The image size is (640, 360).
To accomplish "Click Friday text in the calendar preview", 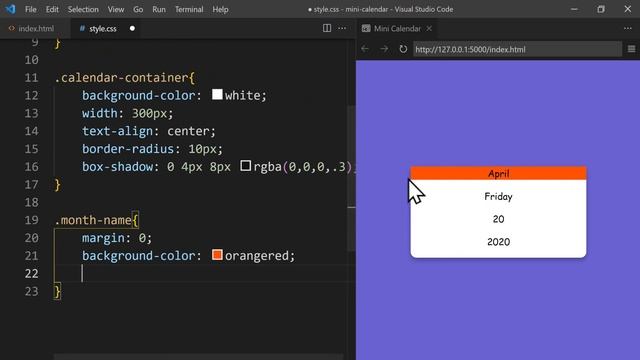I will point(498,197).
